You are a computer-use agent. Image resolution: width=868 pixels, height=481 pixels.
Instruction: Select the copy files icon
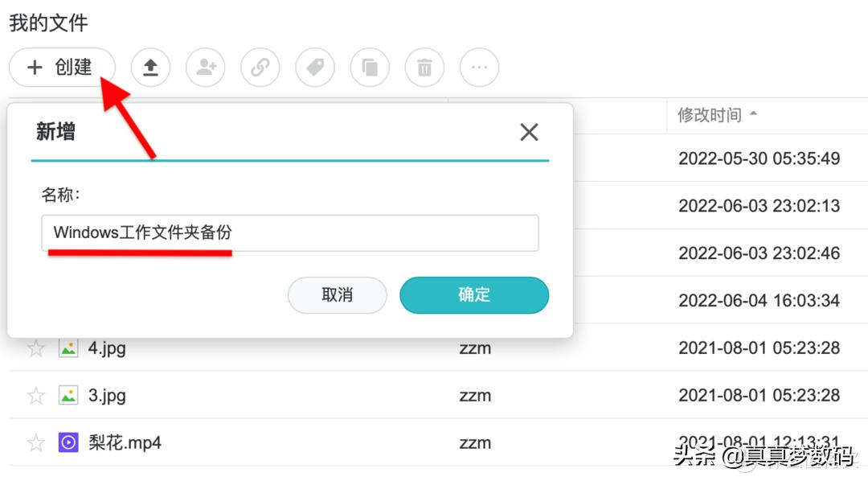coord(369,68)
